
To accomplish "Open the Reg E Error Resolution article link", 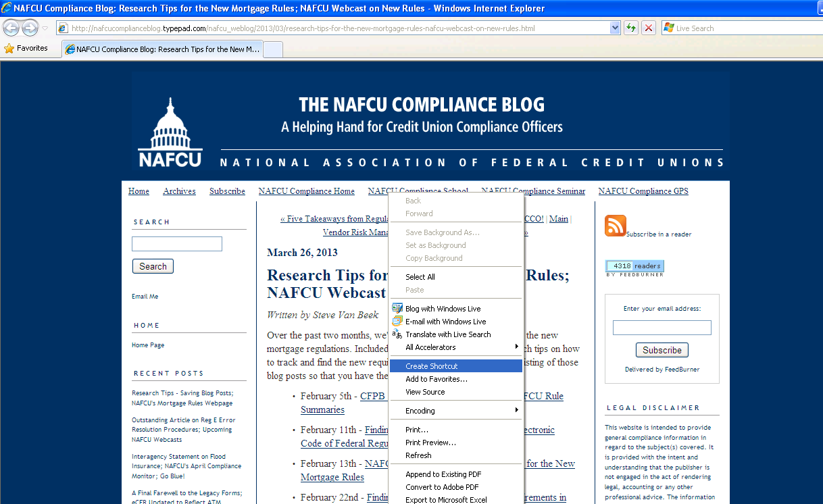I will click(x=184, y=430).
